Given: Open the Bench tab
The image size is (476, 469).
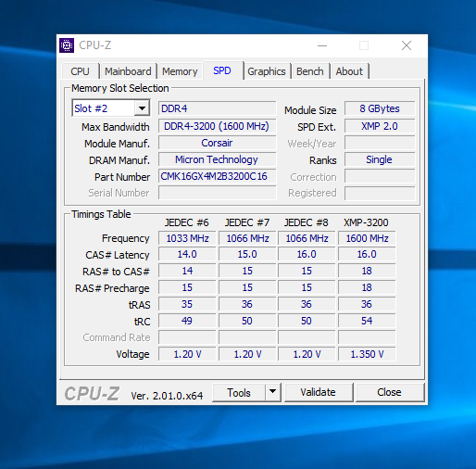Looking at the screenshot, I should [x=310, y=71].
